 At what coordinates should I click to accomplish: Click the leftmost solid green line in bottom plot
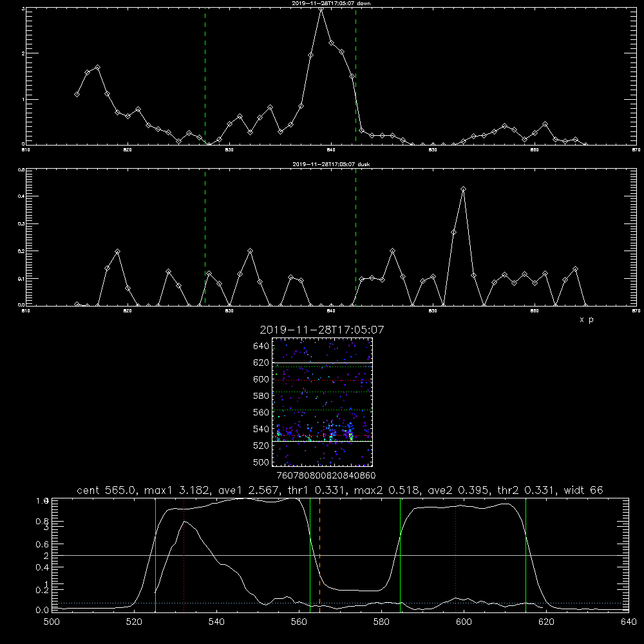tap(155, 554)
